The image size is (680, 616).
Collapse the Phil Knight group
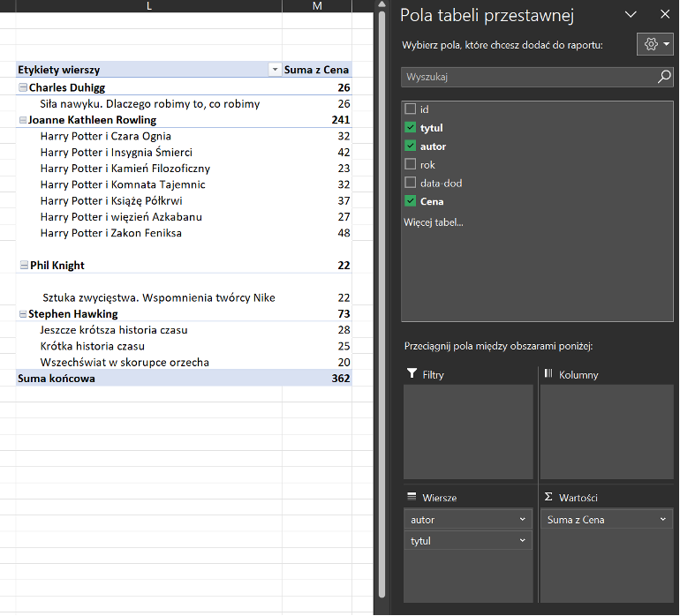[23, 265]
